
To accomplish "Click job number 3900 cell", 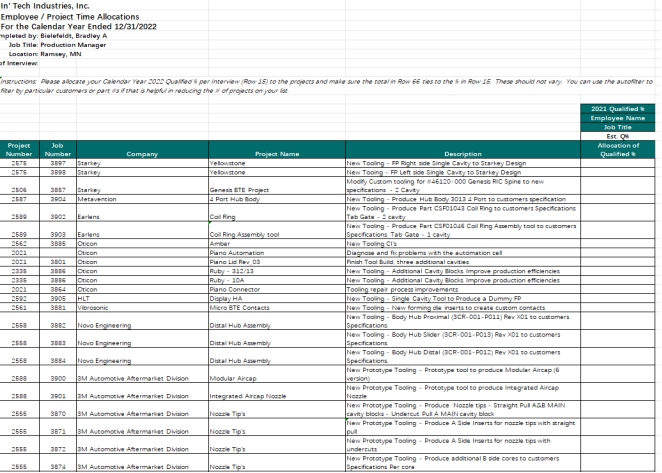I will [x=58, y=374].
